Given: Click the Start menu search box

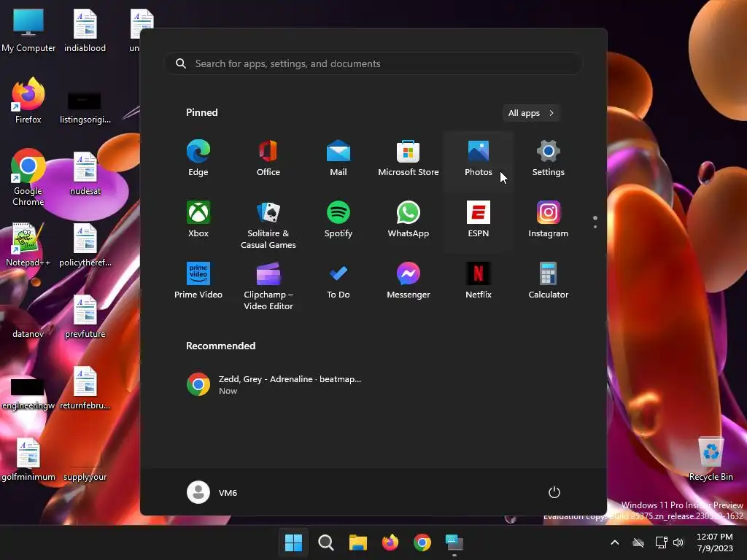Looking at the screenshot, I should tap(373, 63).
